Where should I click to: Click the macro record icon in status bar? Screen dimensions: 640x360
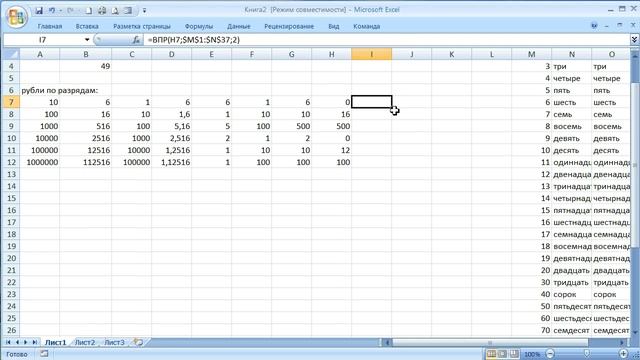click(x=44, y=354)
